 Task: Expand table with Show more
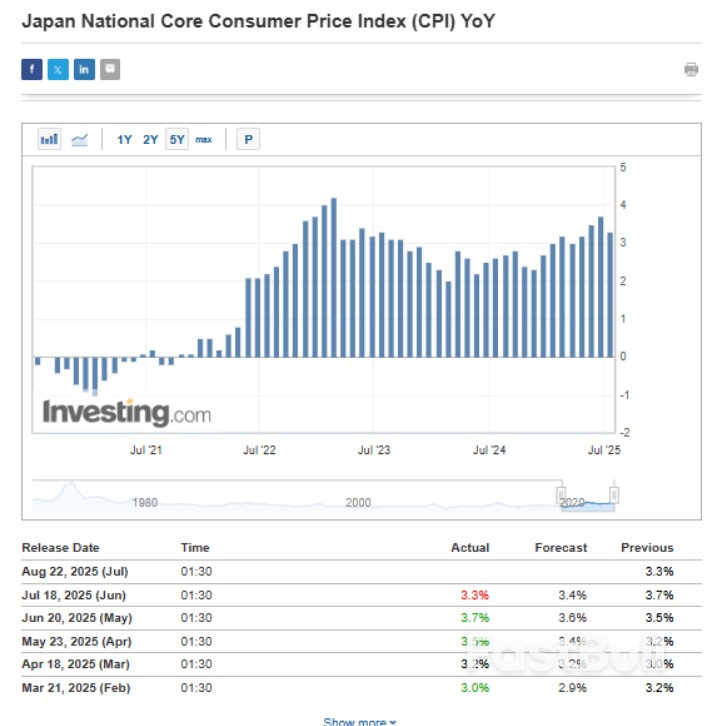(x=359, y=721)
